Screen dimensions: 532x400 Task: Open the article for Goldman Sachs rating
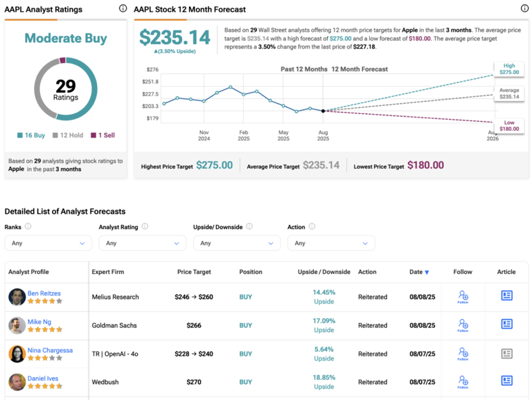[506, 324]
